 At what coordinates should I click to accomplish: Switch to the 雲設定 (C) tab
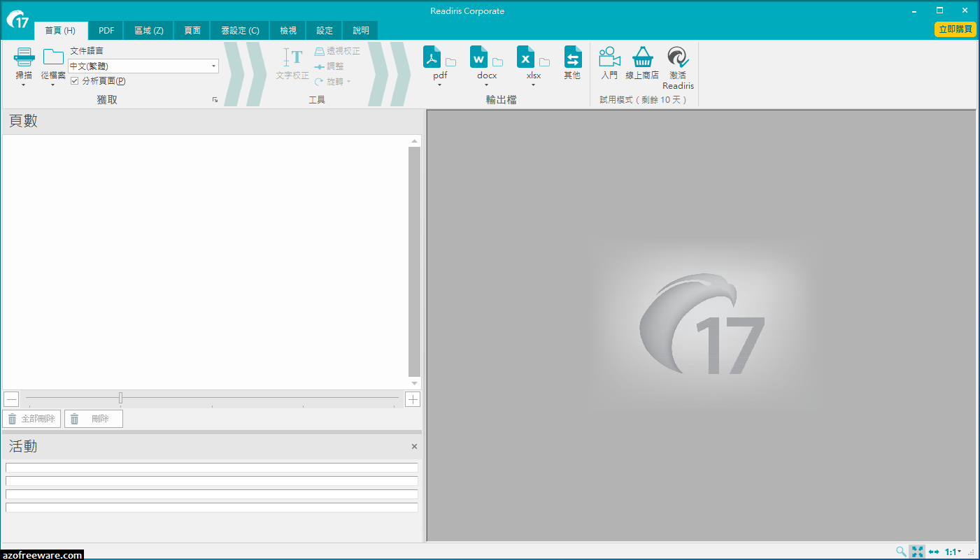(x=240, y=31)
